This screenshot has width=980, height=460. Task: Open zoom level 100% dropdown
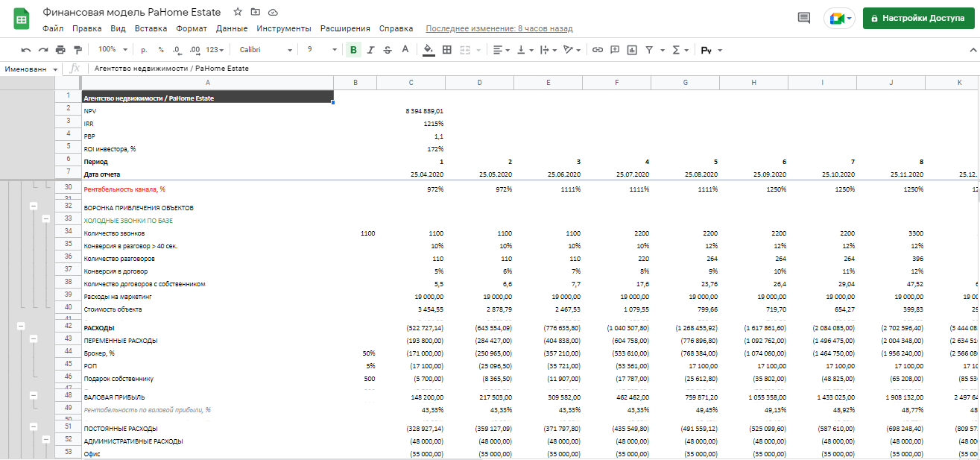click(113, 50)
